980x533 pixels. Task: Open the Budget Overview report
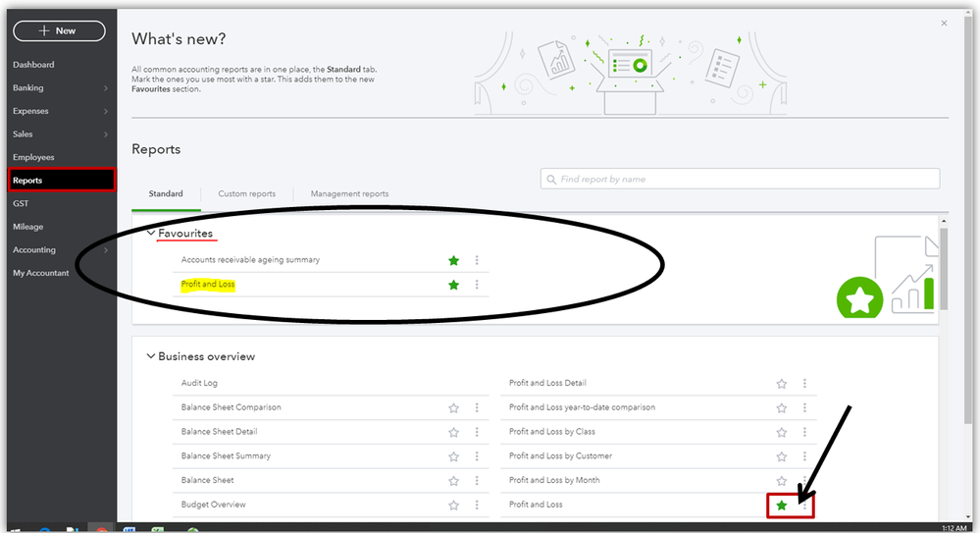[x=213, y=505]
